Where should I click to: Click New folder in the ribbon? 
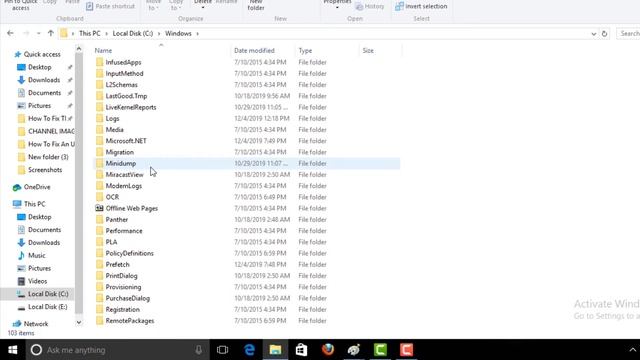click(x=256, y=5)
